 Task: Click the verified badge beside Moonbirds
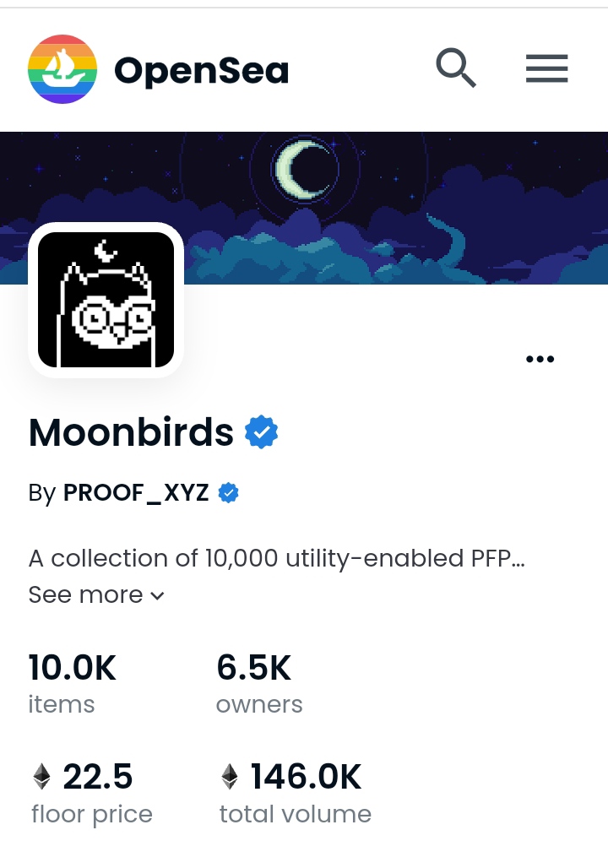262,432
